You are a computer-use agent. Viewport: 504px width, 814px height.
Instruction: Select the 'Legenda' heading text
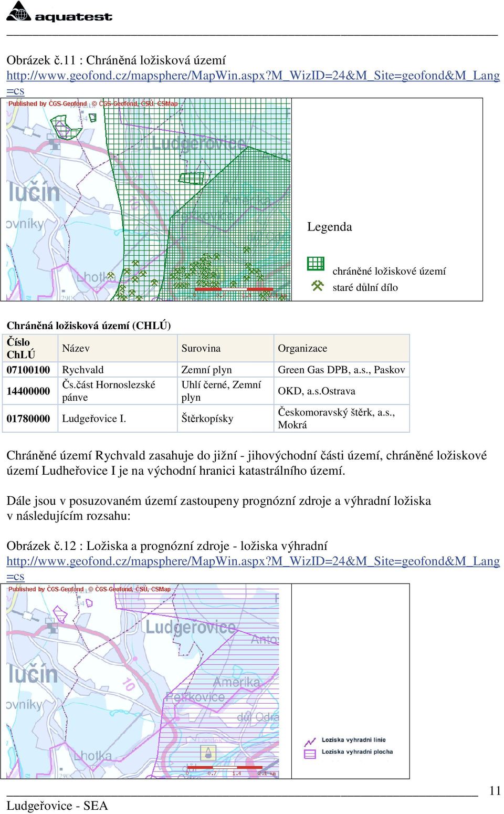pyautogui.click(x=329, y=227)
